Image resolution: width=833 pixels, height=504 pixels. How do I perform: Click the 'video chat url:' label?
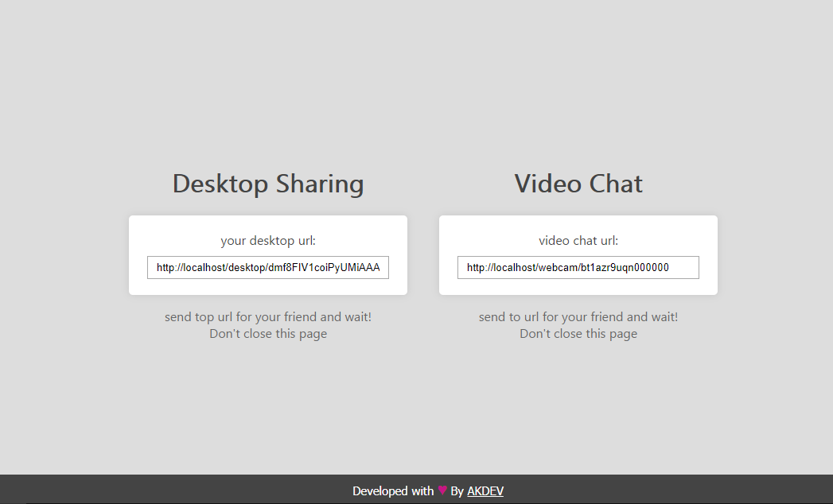tap(578, 241)
